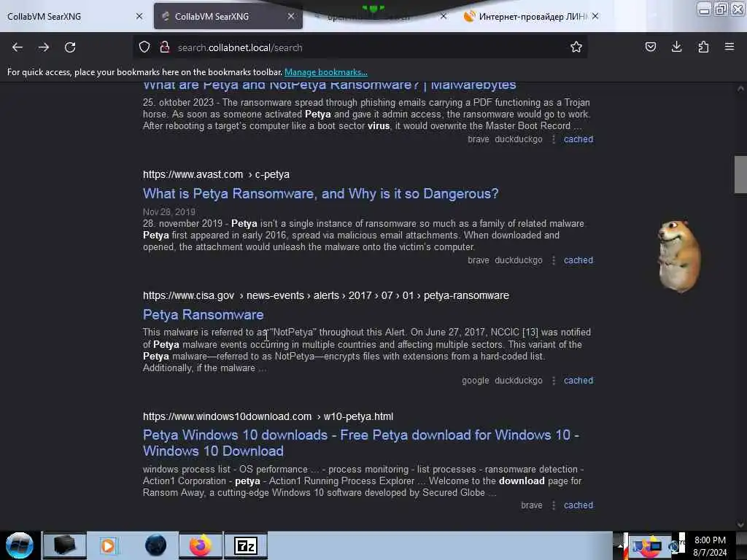This screenshot has height=560, width=747.
Task: Show hidden system tray icons
Action: coord(620,546)
